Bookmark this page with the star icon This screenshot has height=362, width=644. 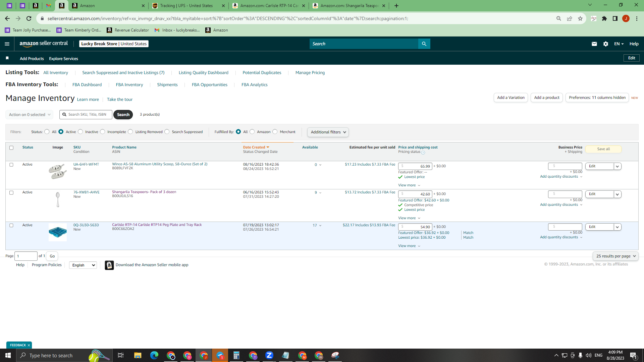580,18
